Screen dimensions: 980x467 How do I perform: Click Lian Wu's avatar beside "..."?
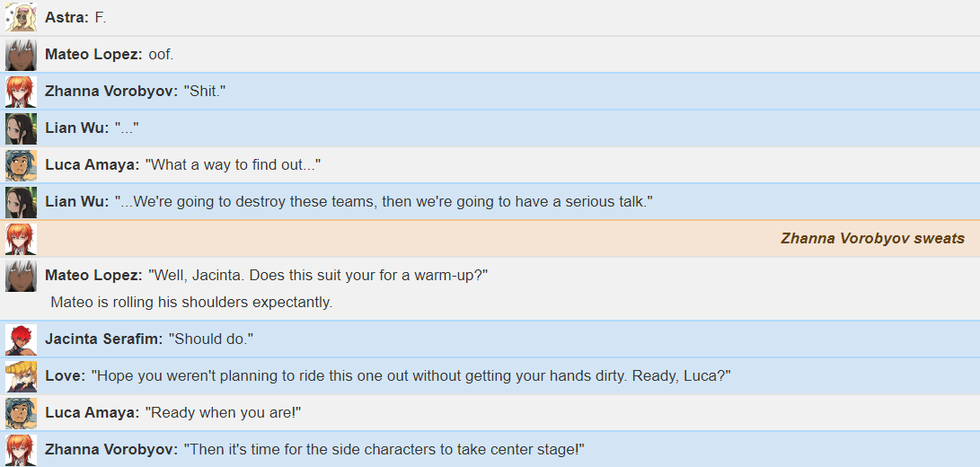(x=22, y=128)
